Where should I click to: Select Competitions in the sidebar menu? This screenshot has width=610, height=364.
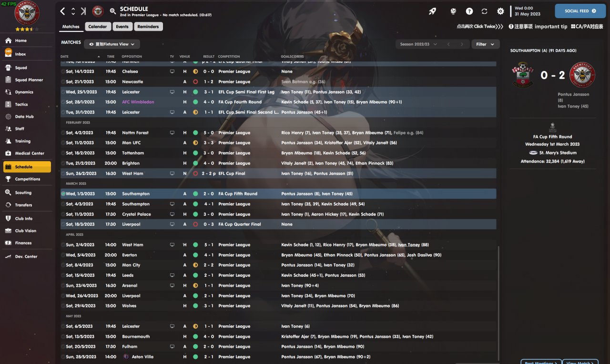click(26, 179)
